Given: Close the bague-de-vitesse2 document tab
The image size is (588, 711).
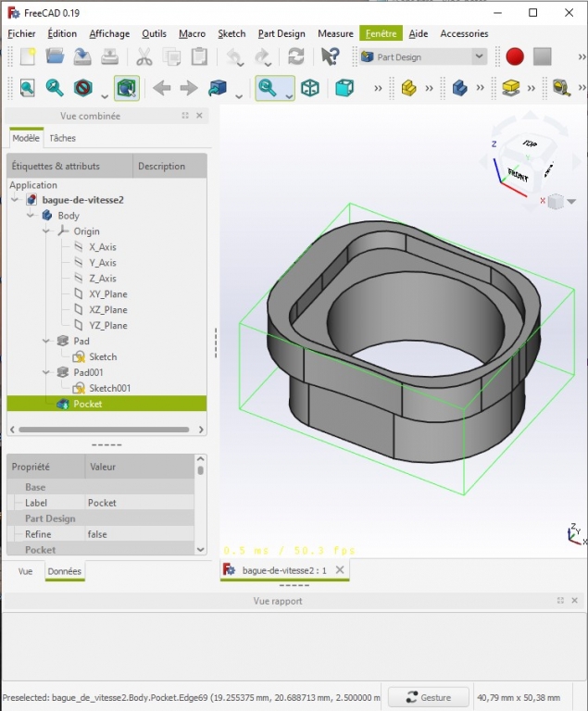Looking at the screenshot, I should point(340,570).
